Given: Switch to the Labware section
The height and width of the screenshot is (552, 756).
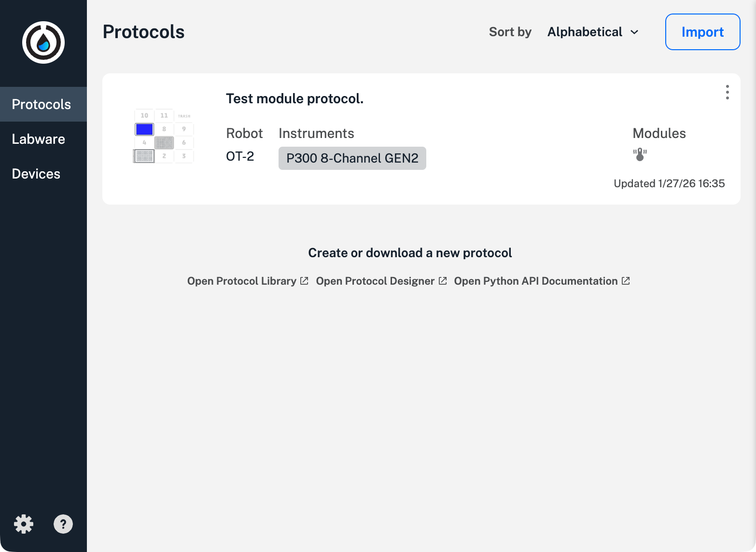Looking at the screenshot, I should click(x=38, y=139).
